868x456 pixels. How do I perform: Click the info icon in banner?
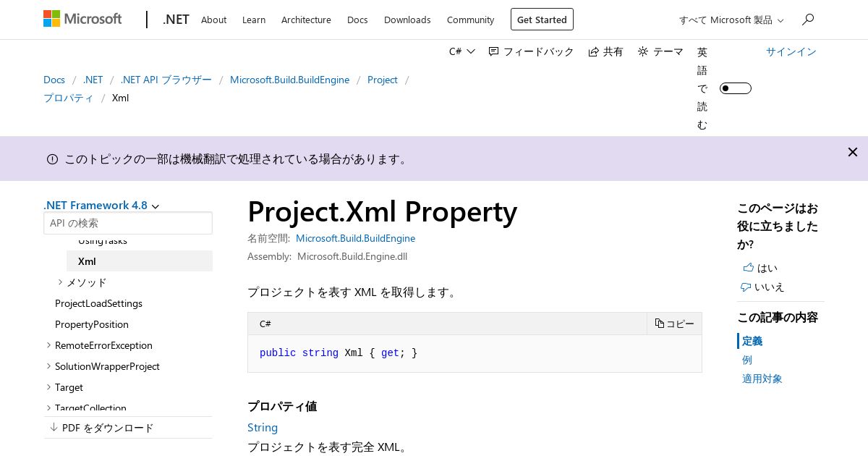tap(52, 159)
